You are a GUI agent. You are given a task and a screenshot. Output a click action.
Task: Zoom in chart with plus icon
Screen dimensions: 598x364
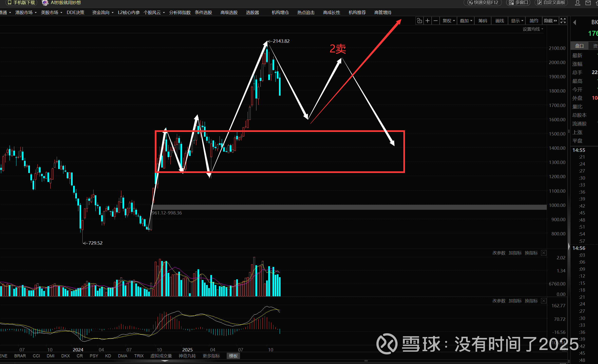click(x=428, y=21)
